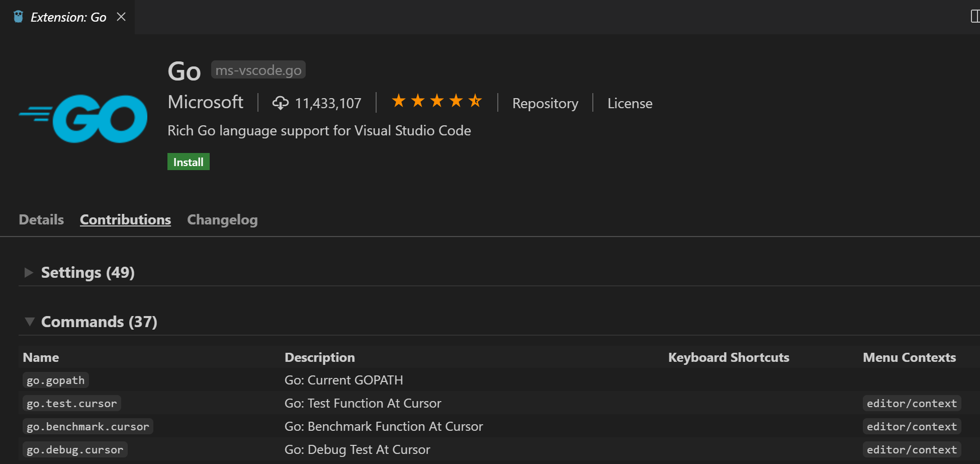The width and height of the screenshot is (980, 464).
Task: Select the Contributions tab
Action: click(x=125, y=220)
